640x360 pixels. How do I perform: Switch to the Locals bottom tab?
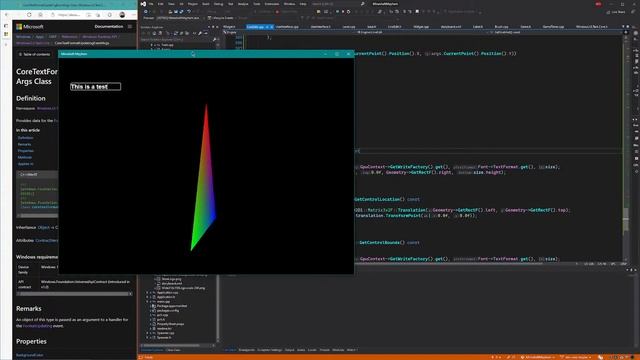click(312, 350)
